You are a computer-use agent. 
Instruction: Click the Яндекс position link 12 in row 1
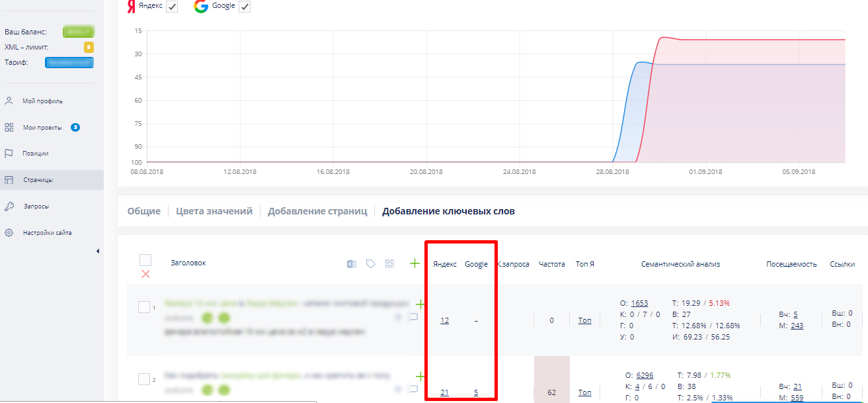444,320
